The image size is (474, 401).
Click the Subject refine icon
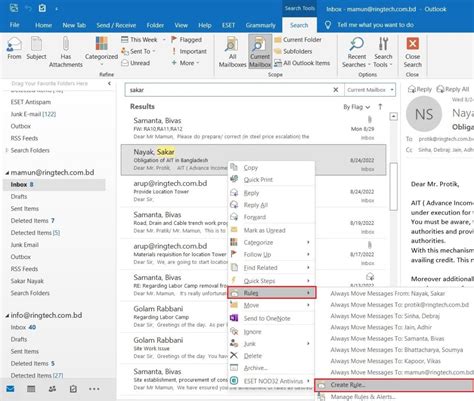click(36, 49)
